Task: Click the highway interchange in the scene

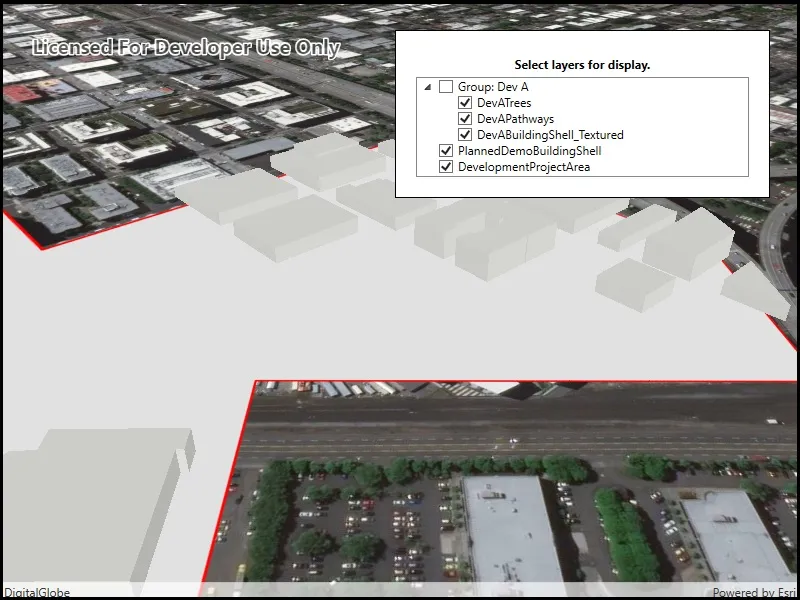Action: click(x=778, y=240)
